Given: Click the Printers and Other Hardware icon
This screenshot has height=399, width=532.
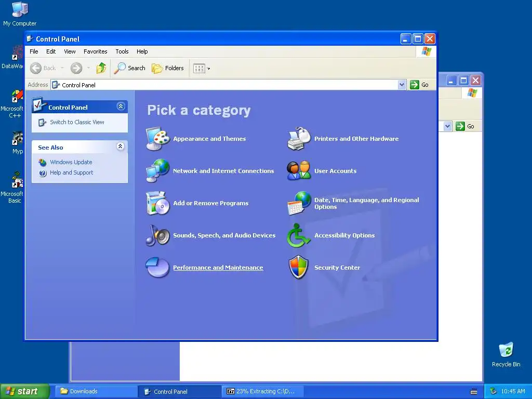Looking at the screenshot, I should point(299,138).
